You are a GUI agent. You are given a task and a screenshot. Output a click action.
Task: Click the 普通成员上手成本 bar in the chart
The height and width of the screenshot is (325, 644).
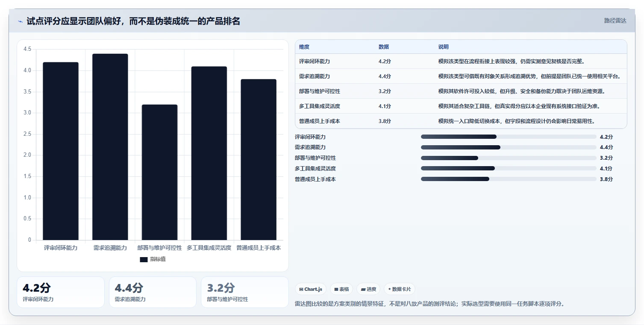(x=259, y=160)
